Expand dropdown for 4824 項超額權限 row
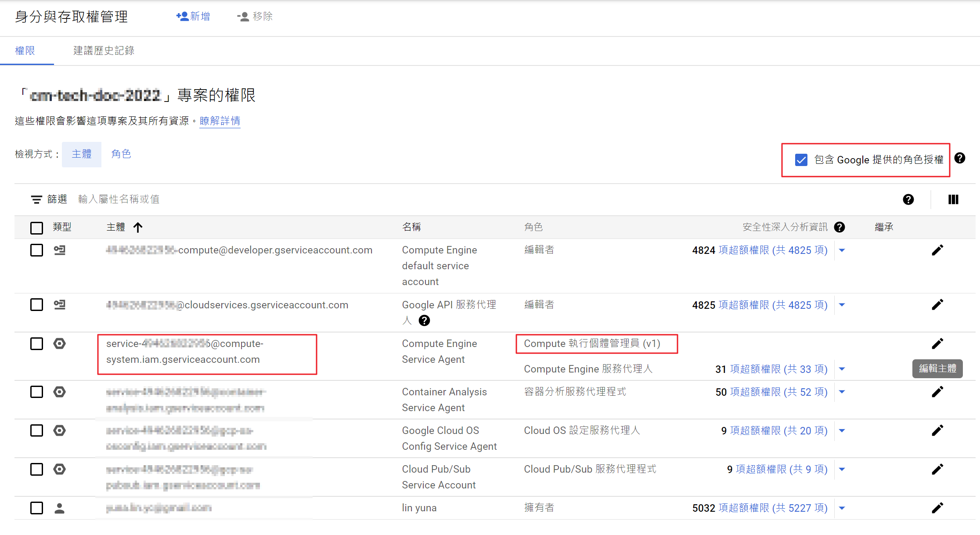The width and height of the screenshot is (980, 535). (x=842, y=250)
